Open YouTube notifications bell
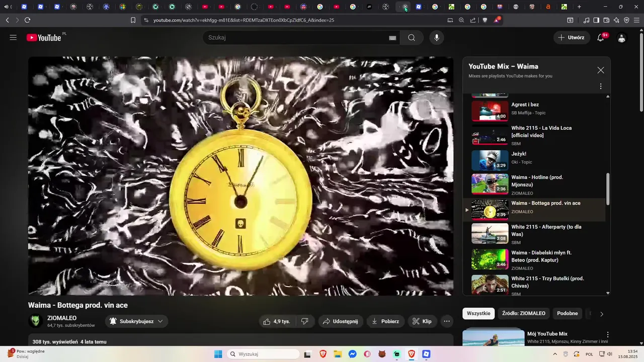Screen dimensions: 644x362 (x=600, y=38)
